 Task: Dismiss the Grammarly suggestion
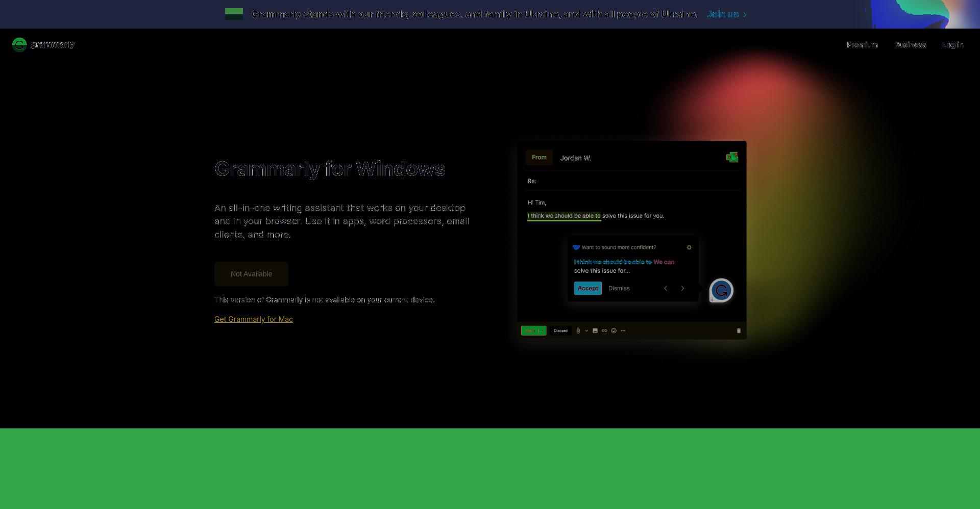point(619,288)
